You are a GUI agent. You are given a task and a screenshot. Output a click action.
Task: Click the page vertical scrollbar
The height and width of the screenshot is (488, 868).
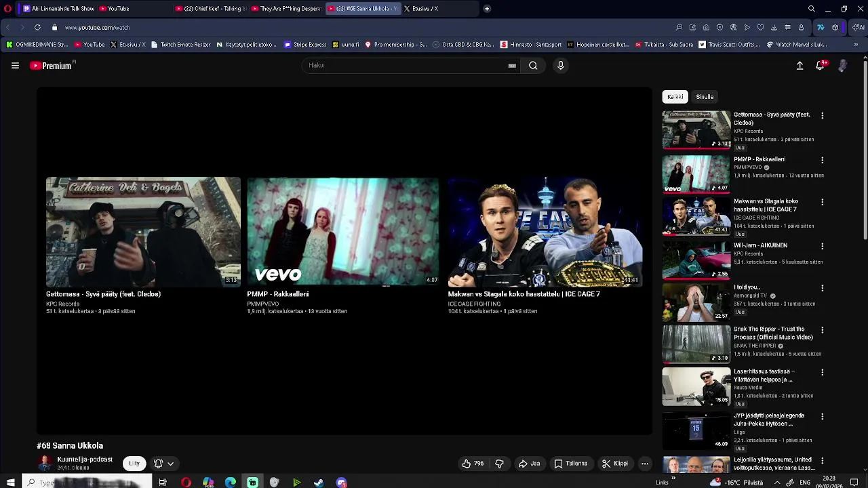pyautogui.click(x=865, y=149)
